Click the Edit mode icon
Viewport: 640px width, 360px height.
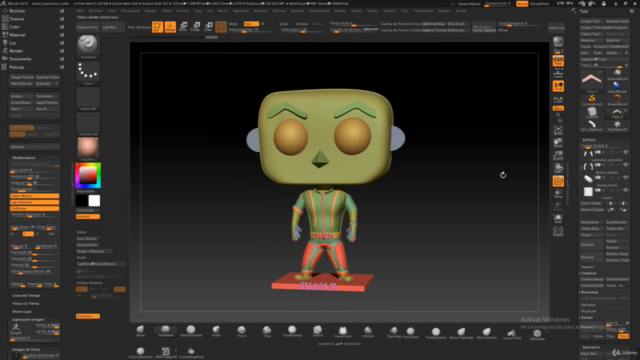pyautogui.click(x=157, y=27)
